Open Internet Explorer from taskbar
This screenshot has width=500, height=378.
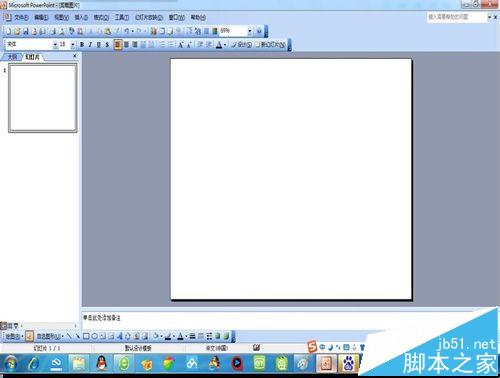[34, 363]
